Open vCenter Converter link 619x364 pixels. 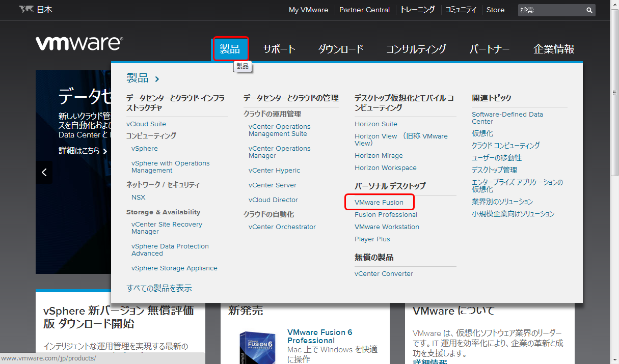[x=384, y=274]
